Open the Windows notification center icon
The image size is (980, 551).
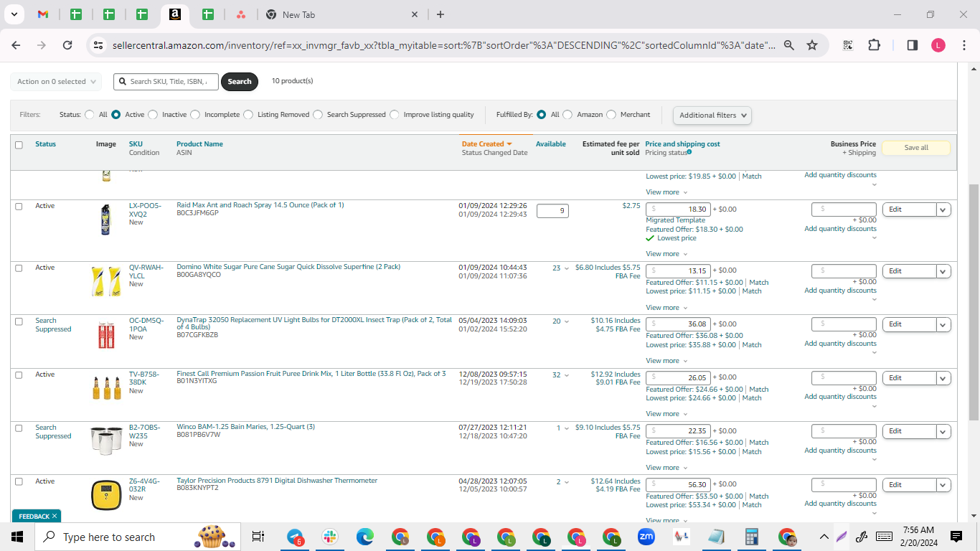point(956,537)
